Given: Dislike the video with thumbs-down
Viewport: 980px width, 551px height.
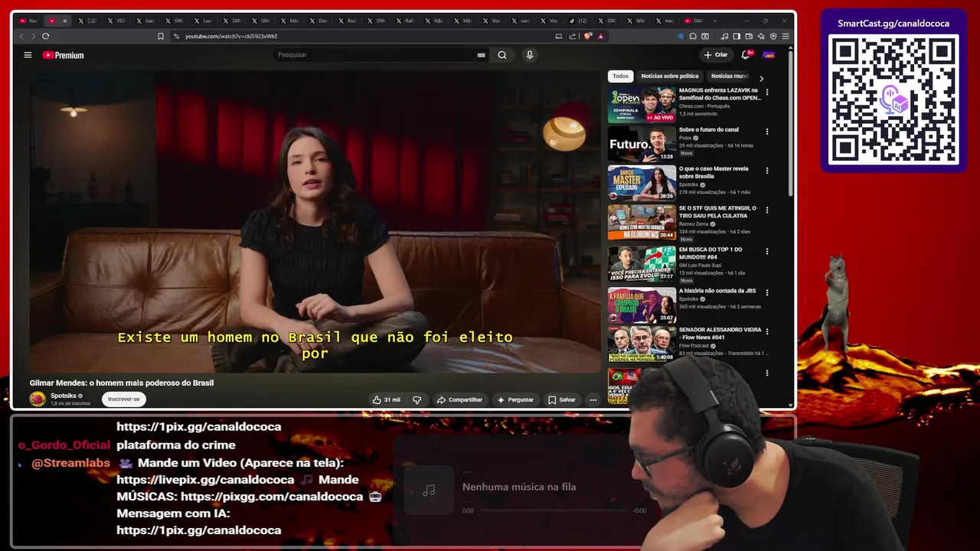Looking at the screenshot, I should 416,399.
